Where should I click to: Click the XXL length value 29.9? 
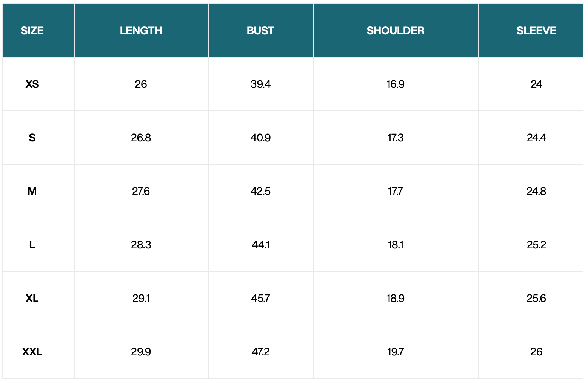141,352
